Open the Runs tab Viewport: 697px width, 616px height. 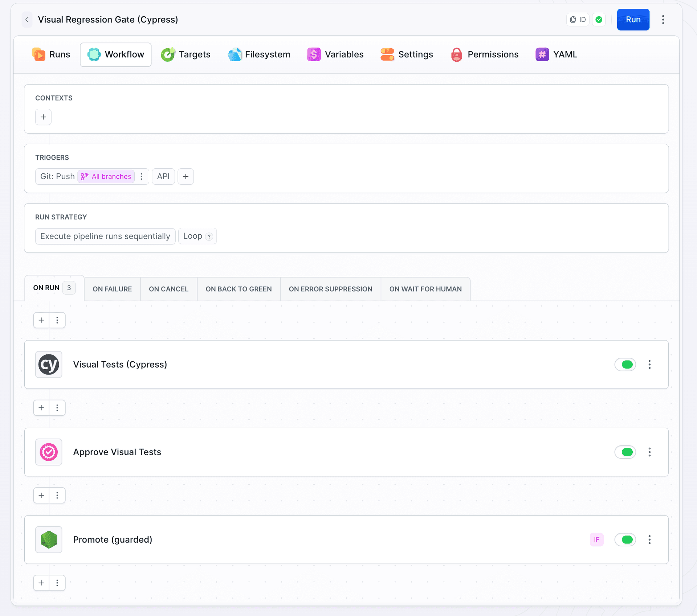click(51, 54)
